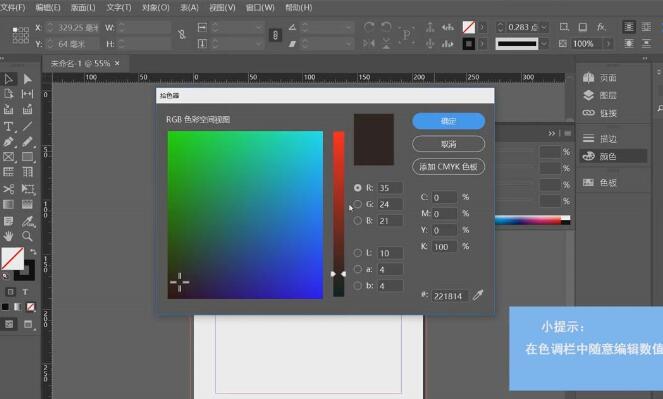Select the Lab a radio button
This screenshot has height=399, width=663.
click(358, 269)
